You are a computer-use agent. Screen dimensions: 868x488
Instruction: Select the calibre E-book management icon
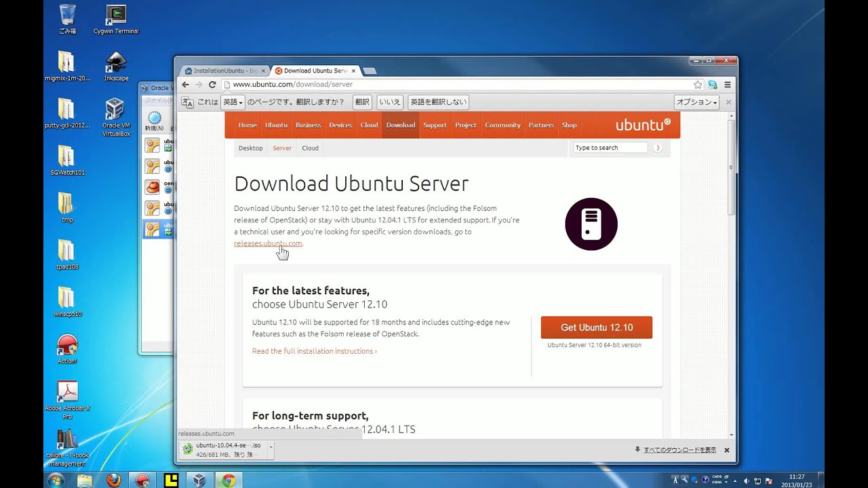coord(67,447)
